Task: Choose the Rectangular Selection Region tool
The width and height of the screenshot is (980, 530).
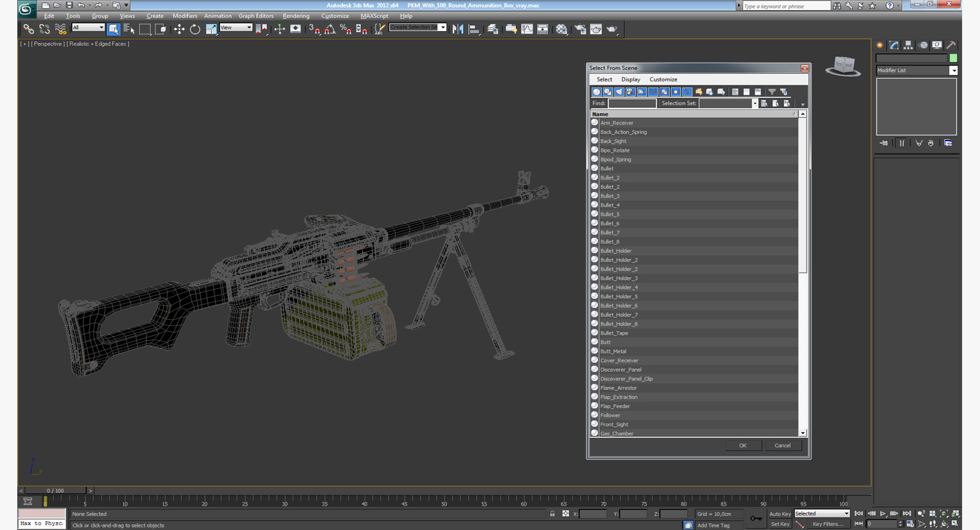Action: tap(144, 29)
